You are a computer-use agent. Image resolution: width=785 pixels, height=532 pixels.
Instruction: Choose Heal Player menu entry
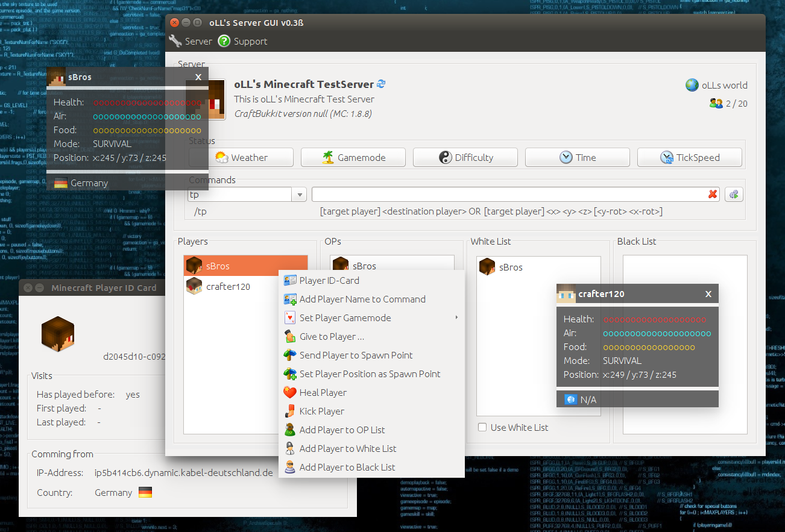[371, 392]
